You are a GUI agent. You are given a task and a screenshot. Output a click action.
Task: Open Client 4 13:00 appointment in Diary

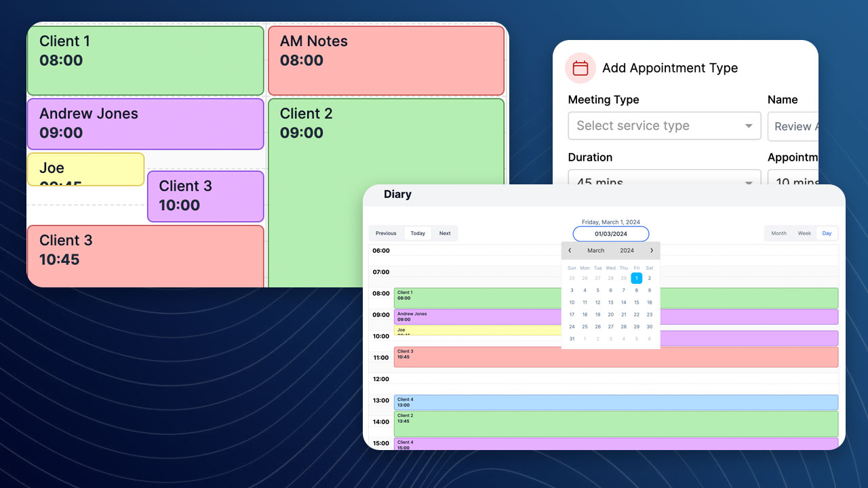point(616,403)
